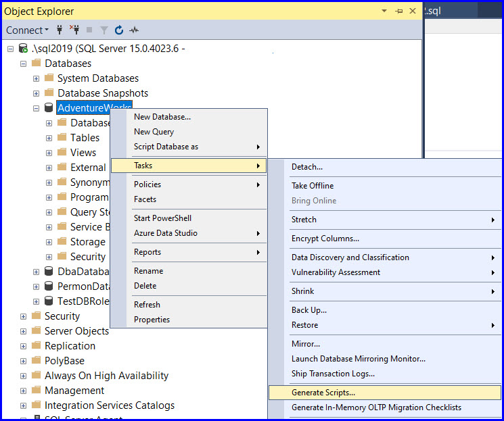Expand the System Databases node
This screenshot has height=421, width=504.
coord(37,78)
